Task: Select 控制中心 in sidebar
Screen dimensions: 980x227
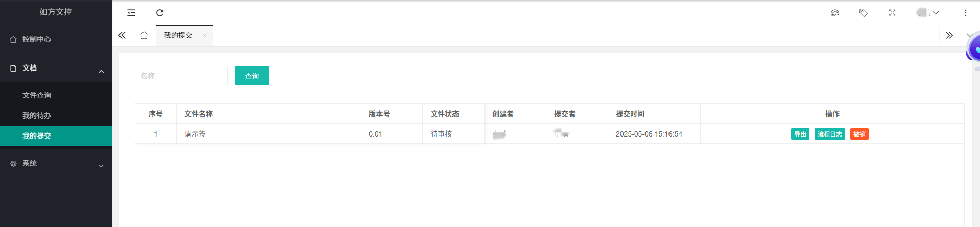Action: 56,39
